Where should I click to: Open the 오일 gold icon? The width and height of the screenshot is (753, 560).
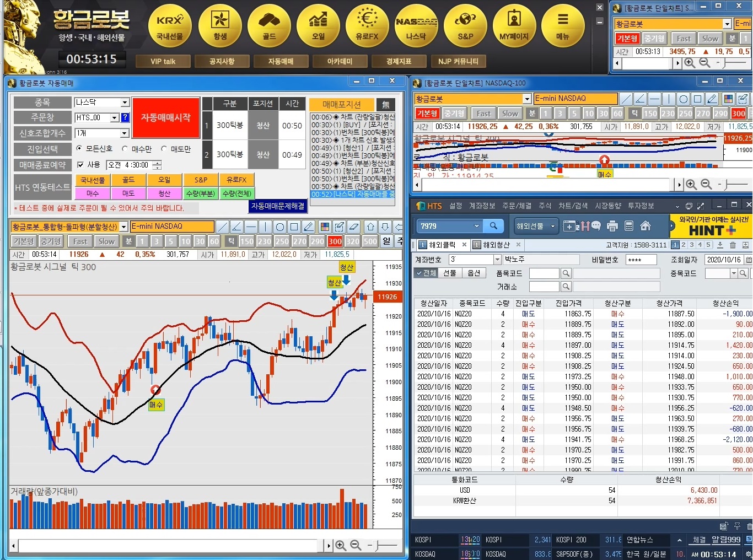click(x=318, y=26)
